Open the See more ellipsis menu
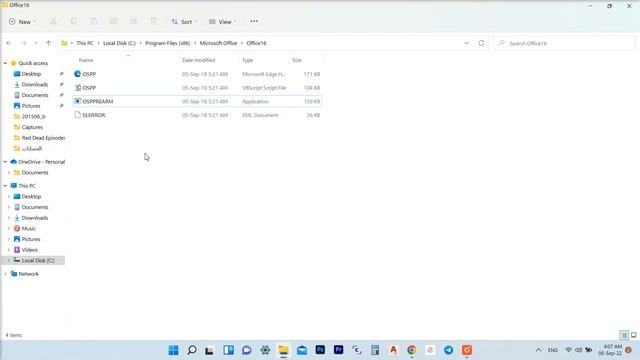 (x=254, y=21)
